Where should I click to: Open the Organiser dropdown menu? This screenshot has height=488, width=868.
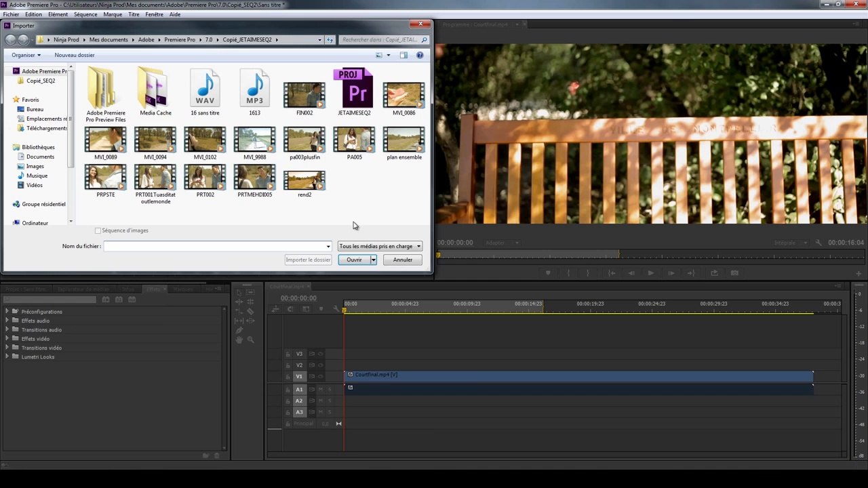click(x=26, y=55)
